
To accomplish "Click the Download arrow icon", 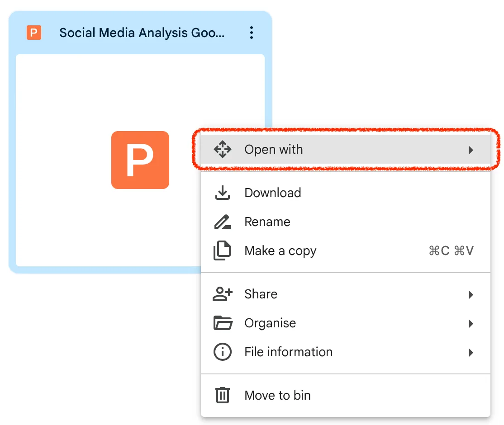I will (223, 193).
